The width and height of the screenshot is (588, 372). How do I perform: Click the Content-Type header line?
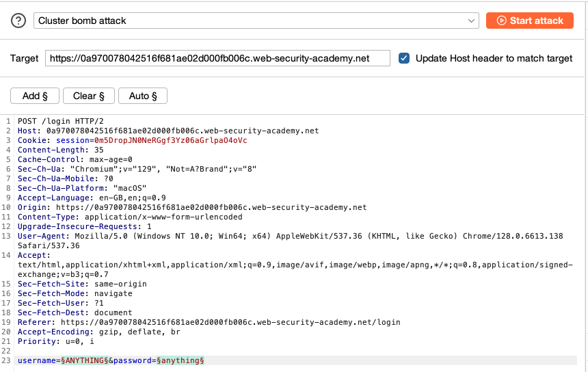pyautogui.click(x=130, y=217)
